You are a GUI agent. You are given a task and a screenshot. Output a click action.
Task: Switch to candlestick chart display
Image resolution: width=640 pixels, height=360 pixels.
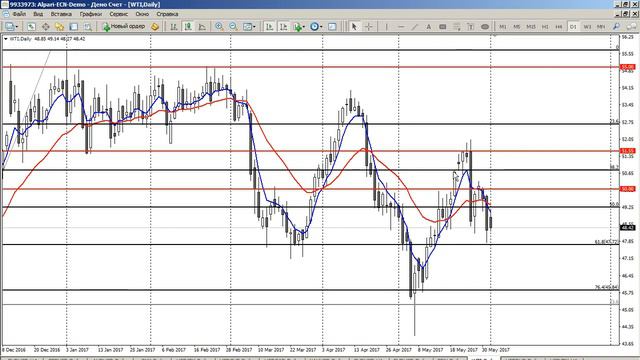click(188, 27)
